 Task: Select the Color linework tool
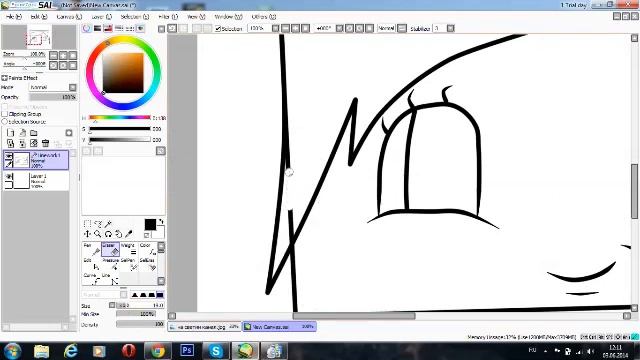(147, 249)
